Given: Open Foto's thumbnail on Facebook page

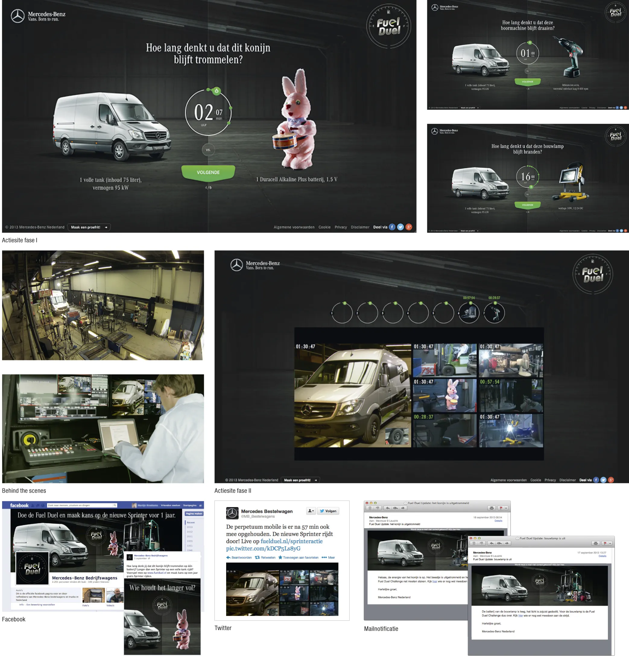Looking at the screenshot, I should point(94,595).
